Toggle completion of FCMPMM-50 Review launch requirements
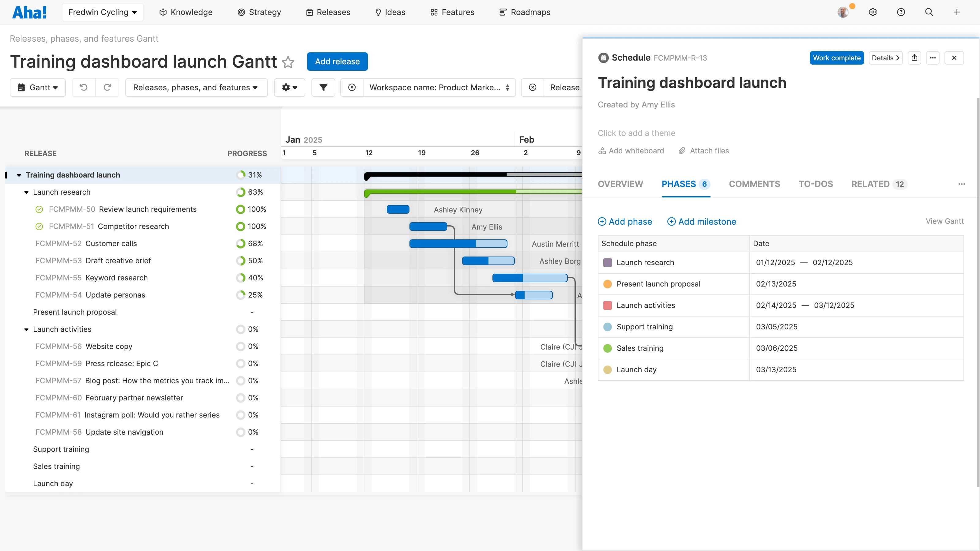Screen dimensions: 980x551 40,209
